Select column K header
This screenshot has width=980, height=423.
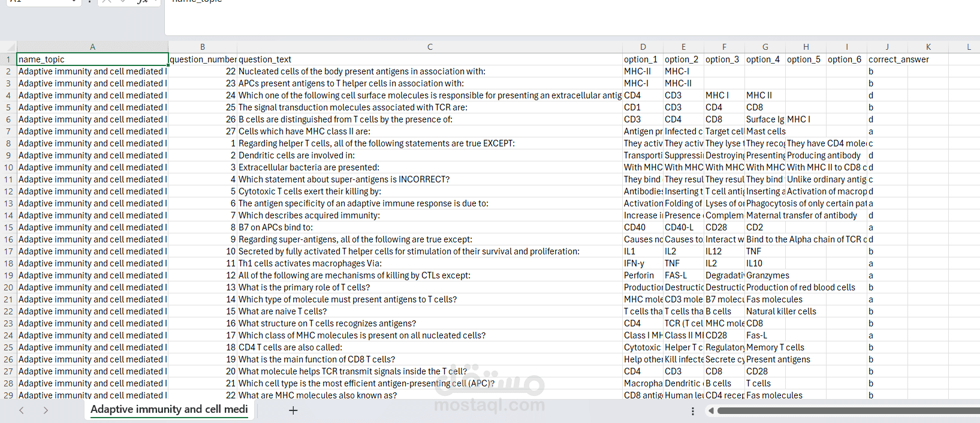928,47
